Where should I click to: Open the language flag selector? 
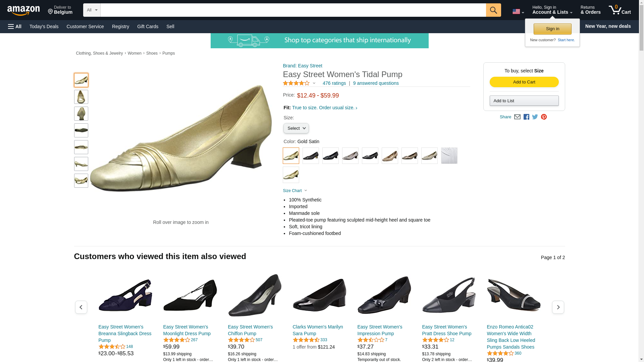518,12
